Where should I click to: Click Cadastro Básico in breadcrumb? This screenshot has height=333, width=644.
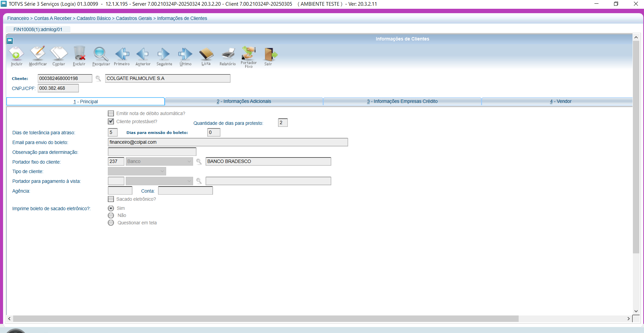(94, 18)
